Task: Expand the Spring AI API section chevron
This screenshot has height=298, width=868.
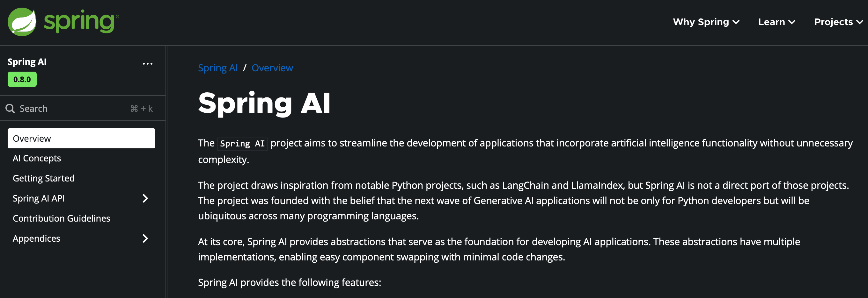Action: coord(145,198)
